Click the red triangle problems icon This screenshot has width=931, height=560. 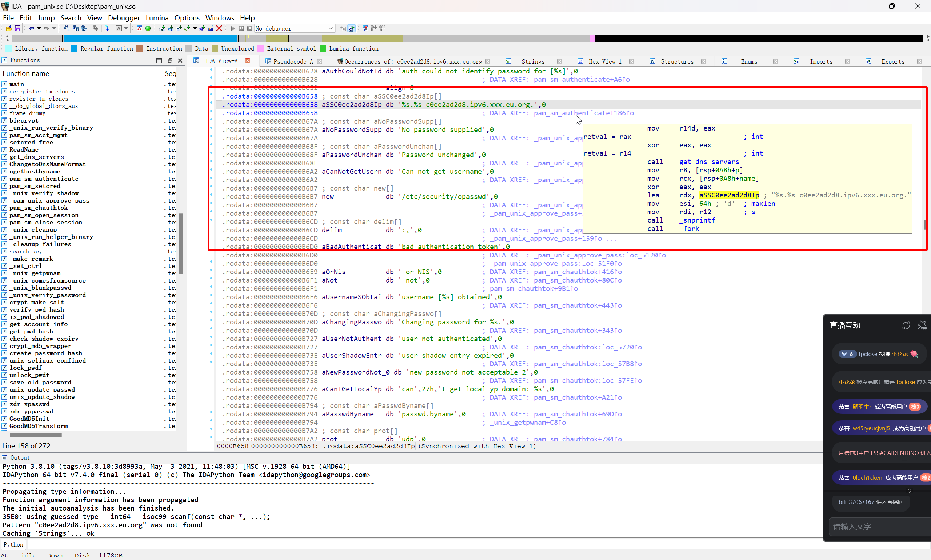click(139, 28)
